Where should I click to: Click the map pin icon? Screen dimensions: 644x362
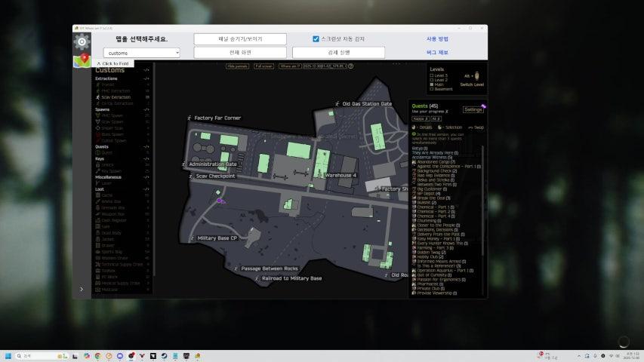(x=82, y=60)
